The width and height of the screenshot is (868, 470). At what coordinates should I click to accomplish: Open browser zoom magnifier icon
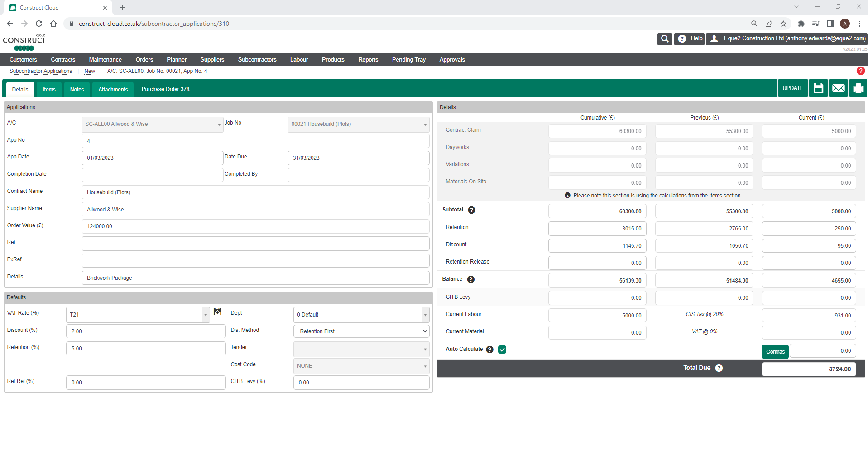pos(754,24)
